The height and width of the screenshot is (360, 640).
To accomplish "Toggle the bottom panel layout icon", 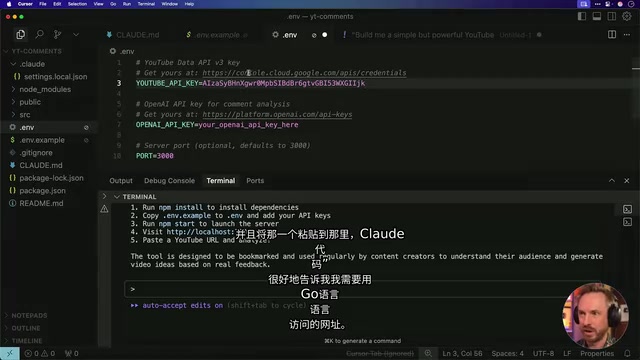I will (597, 16).
